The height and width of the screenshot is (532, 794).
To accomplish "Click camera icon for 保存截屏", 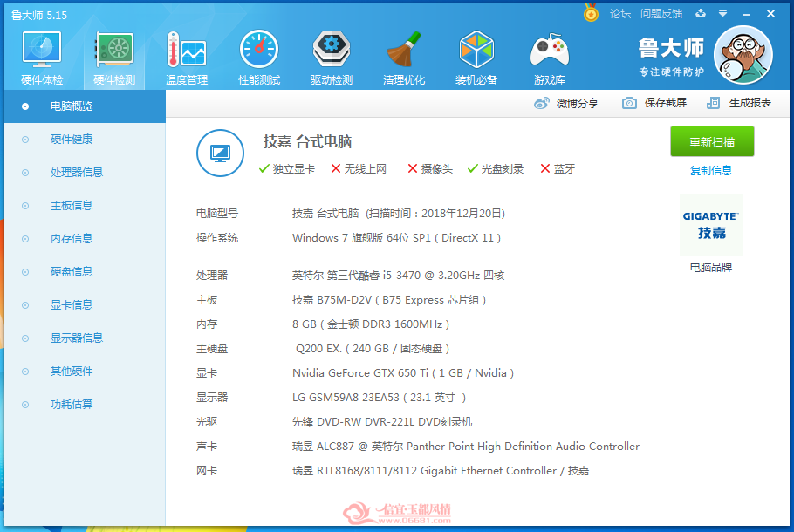I will (629, 103).
